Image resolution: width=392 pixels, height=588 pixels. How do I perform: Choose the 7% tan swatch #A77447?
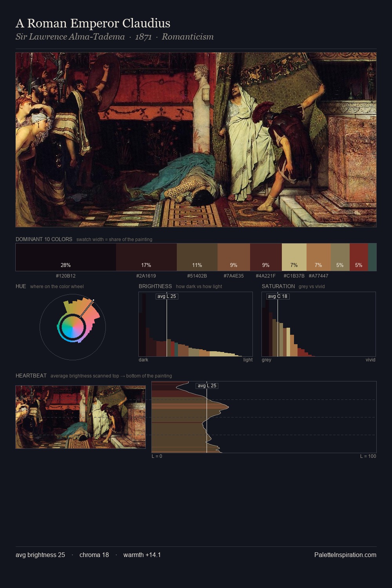pos(319,257)
